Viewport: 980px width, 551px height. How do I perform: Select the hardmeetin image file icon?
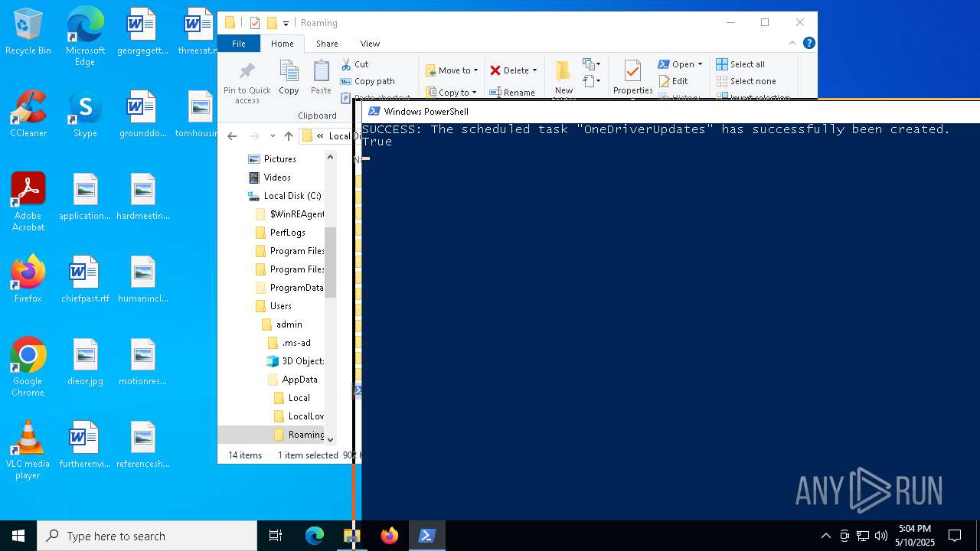click(x=142, y=197)
